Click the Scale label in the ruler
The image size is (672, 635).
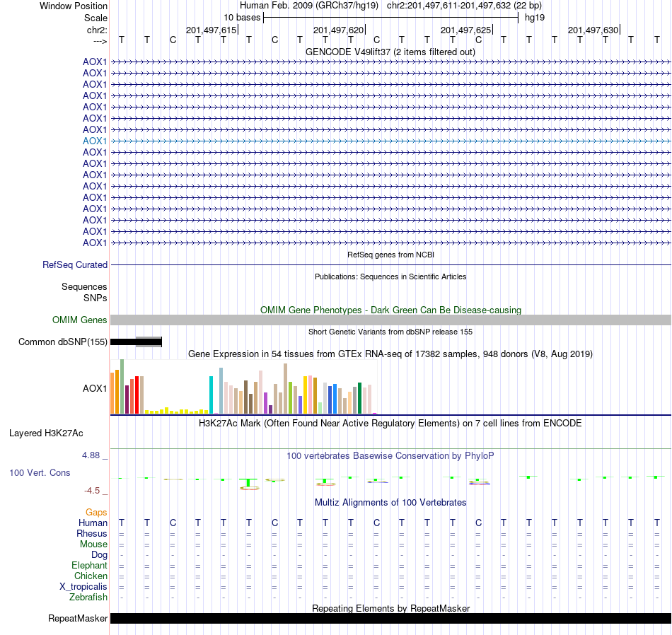click(x=95, y=18)
